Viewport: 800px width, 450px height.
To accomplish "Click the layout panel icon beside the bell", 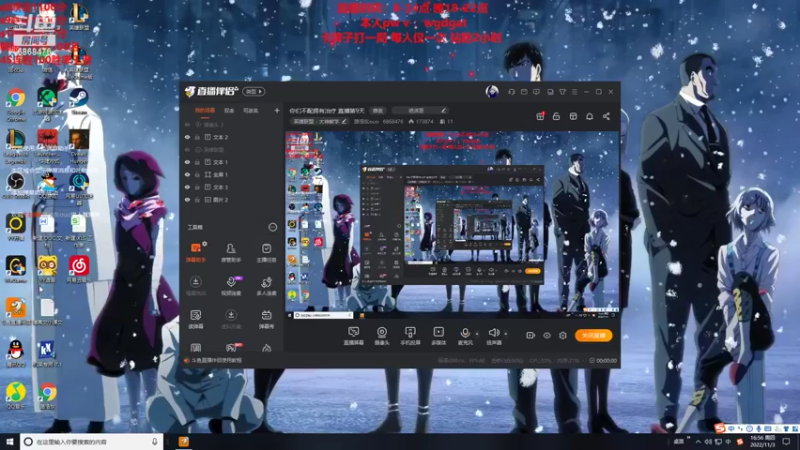I will [x=573, y=116].
